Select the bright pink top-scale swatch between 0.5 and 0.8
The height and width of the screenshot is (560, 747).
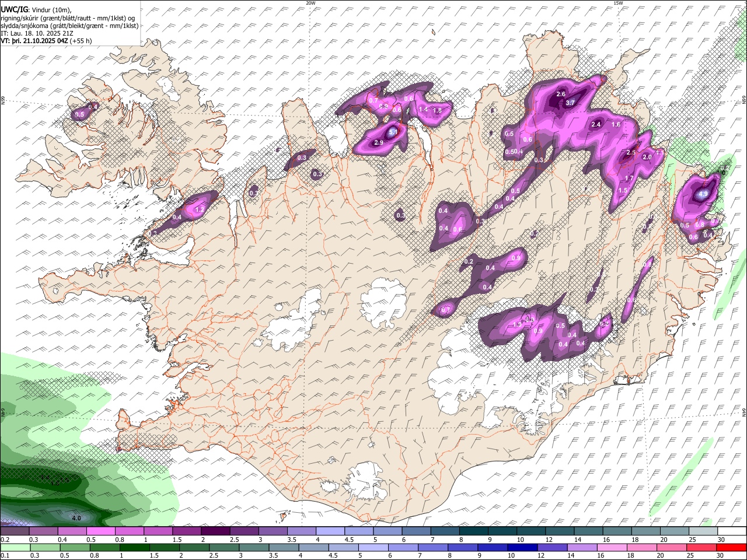point(100,531)
